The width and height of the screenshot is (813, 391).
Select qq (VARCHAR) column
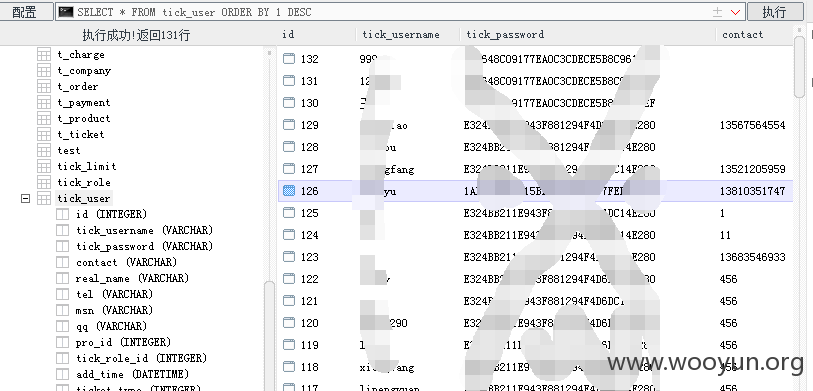tap(111, 326)
